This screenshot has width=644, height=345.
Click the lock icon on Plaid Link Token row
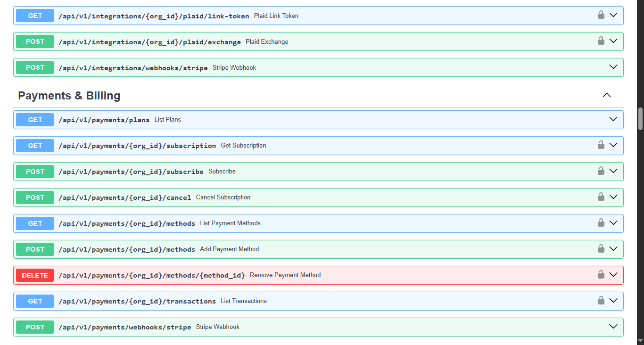[601, 15]
